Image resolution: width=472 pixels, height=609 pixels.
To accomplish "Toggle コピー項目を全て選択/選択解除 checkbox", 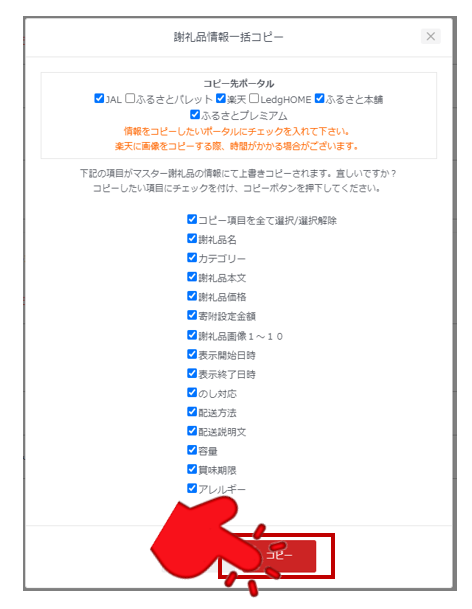I will [x=192, y=219].
